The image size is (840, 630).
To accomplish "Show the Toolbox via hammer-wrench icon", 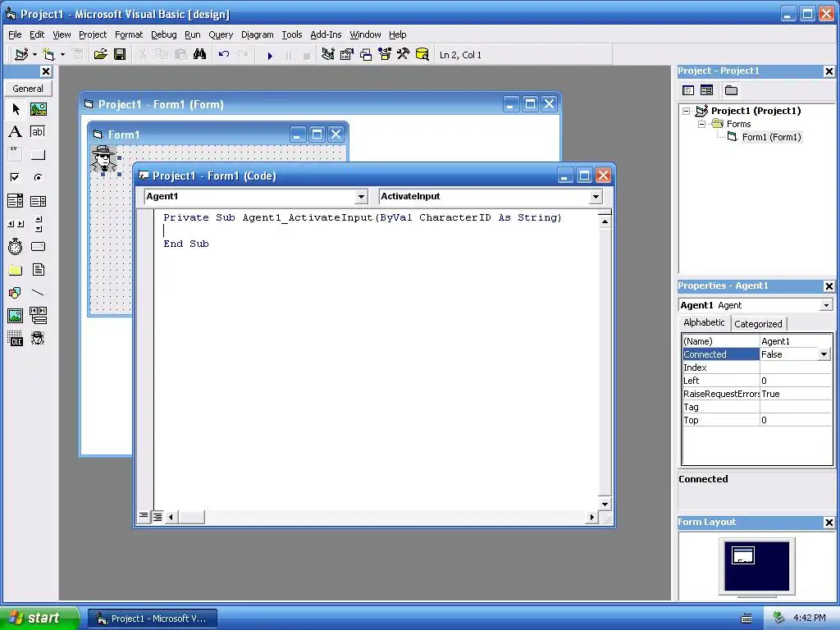I will [x=404, y=55].
